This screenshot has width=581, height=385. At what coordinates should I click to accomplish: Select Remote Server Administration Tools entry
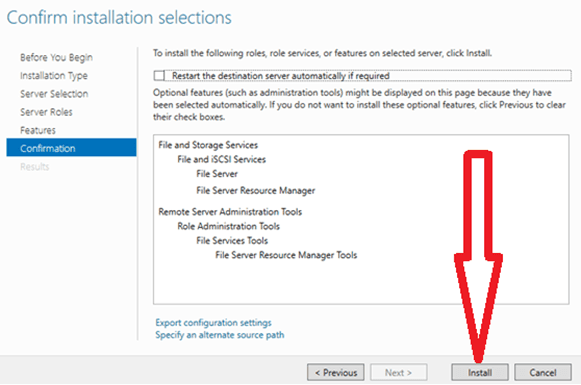click(x=230, y=212)
